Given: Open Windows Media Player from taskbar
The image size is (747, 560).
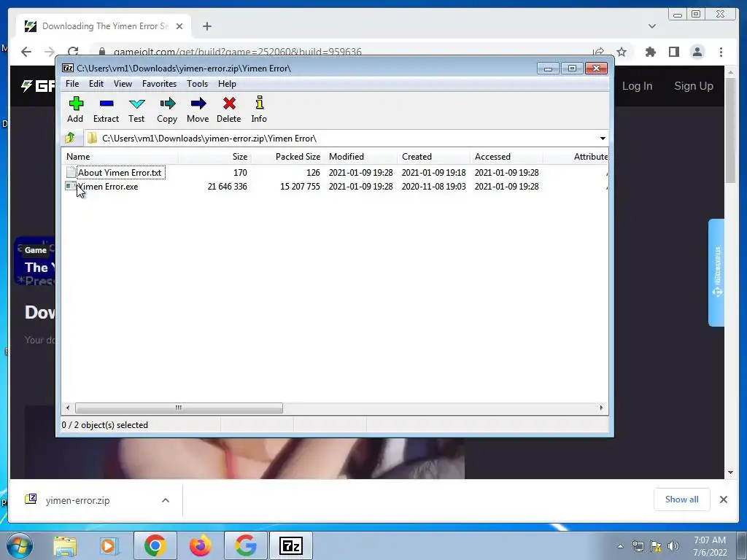Looking at the screenshot, I should [109, 545].
